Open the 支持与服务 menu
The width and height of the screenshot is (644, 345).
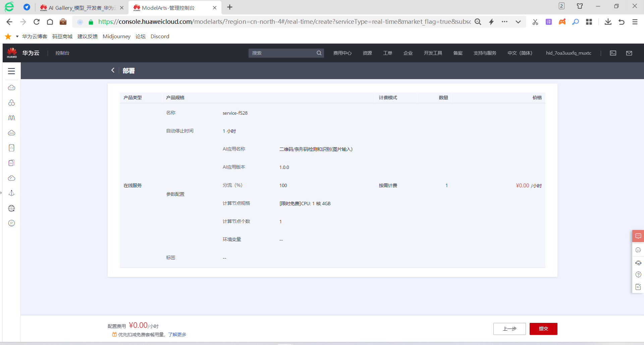point(485,53)
